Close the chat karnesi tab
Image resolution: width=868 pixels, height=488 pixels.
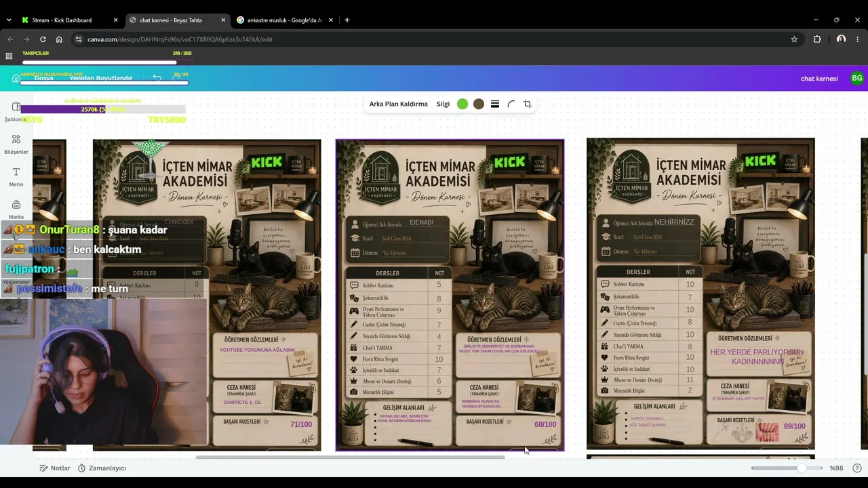[222, 20]
